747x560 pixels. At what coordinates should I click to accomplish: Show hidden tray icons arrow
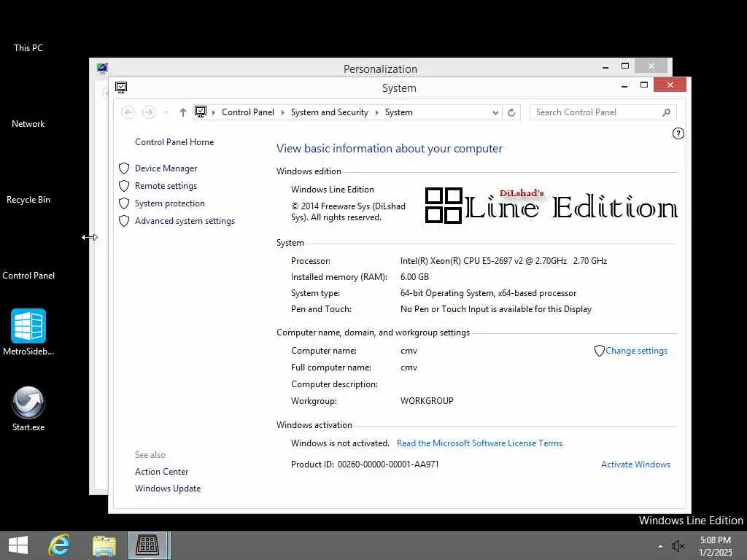(x=660, y=546)
